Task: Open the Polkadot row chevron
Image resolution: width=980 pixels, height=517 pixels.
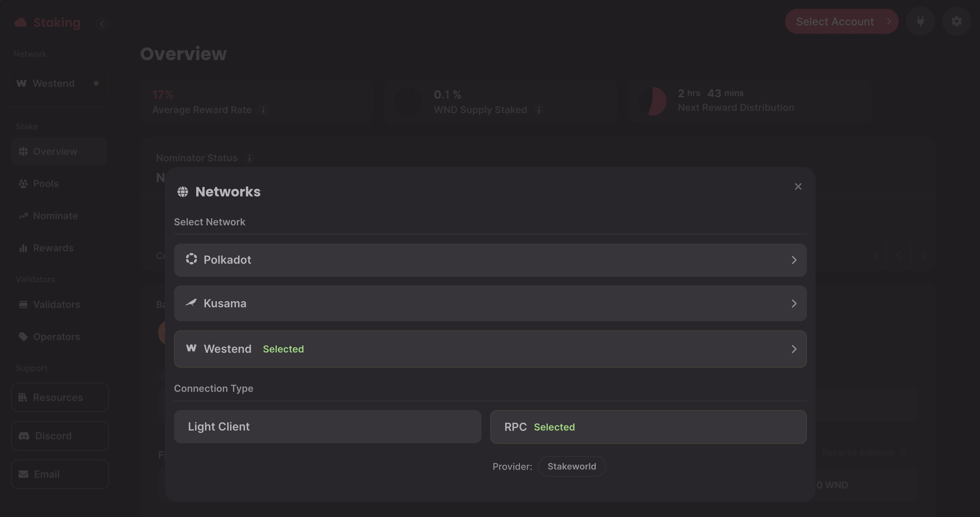Action: coord(794,260)
